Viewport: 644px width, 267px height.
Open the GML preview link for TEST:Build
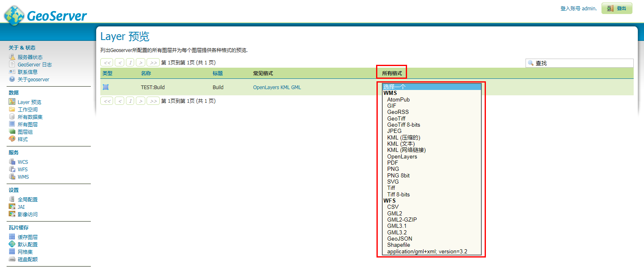pos(296,87)
